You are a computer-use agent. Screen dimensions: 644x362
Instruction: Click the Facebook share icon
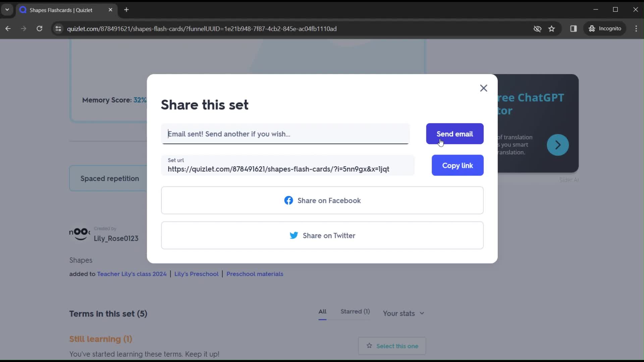(288, 201)
